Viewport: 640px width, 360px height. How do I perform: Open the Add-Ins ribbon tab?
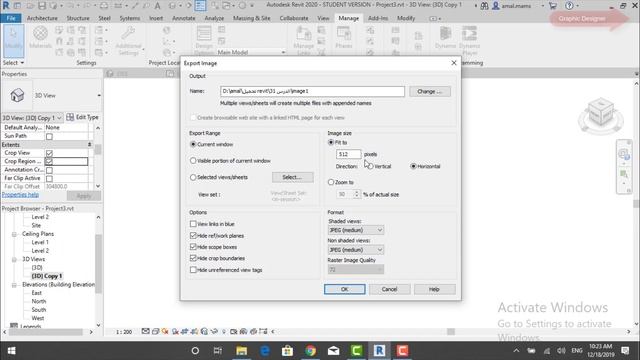[x=378, y=18]
